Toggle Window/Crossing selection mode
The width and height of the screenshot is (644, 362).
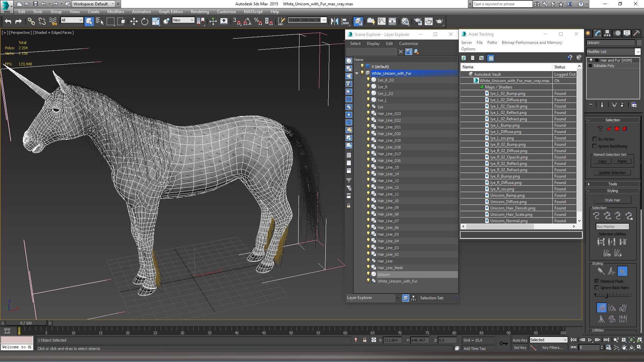[x=121, y=21]
